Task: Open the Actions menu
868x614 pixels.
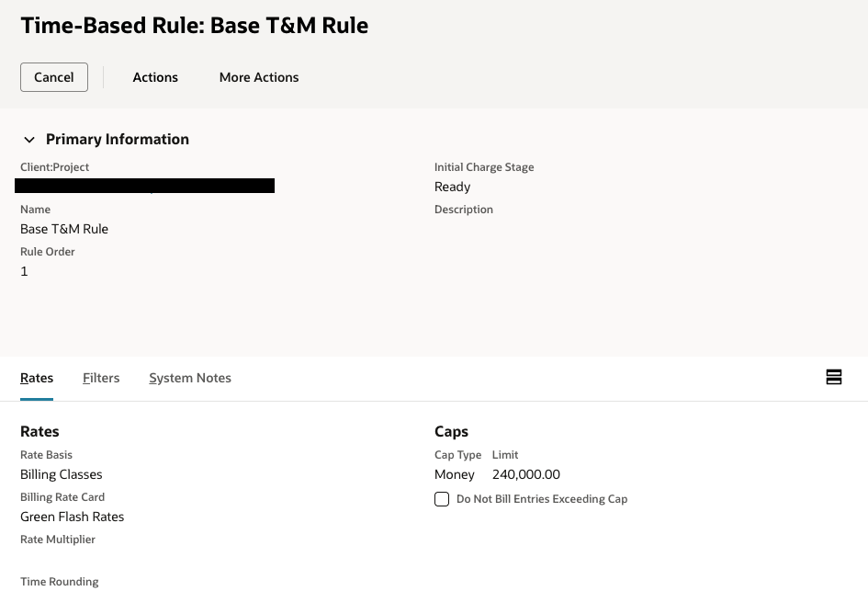Action: pos(155,77)
